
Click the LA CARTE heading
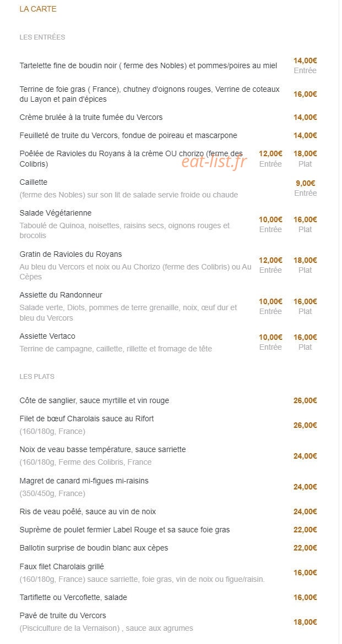tap(38, 9)
